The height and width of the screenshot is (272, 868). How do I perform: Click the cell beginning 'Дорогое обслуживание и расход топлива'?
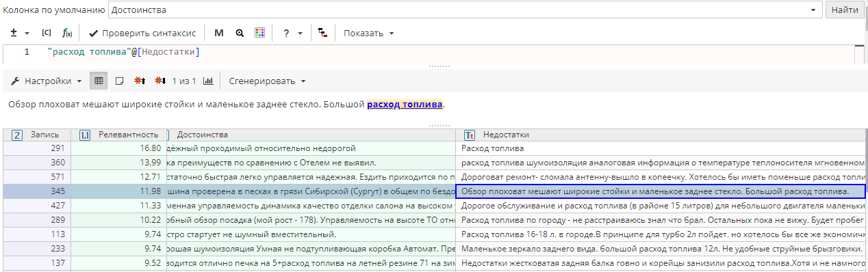pyautogui.click(x=661, y=206)
